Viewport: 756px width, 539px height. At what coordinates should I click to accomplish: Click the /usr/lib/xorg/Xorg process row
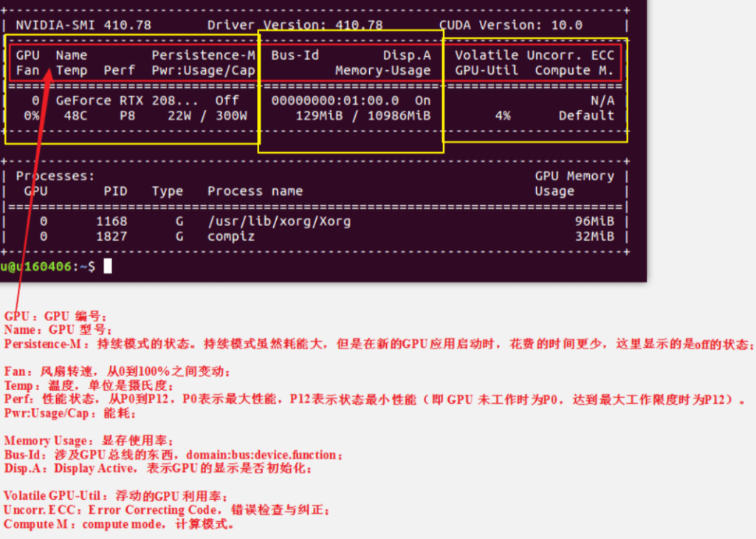point(316,222)
